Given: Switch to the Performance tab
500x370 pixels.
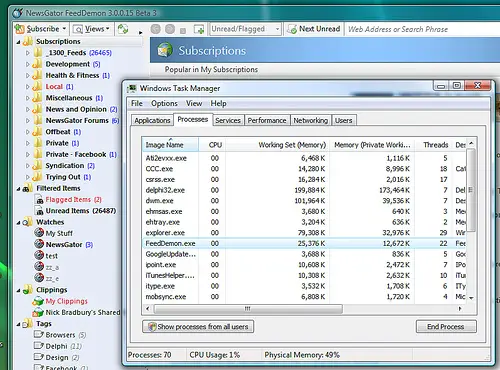Looking at the screenshot, I should pos(267,120).
